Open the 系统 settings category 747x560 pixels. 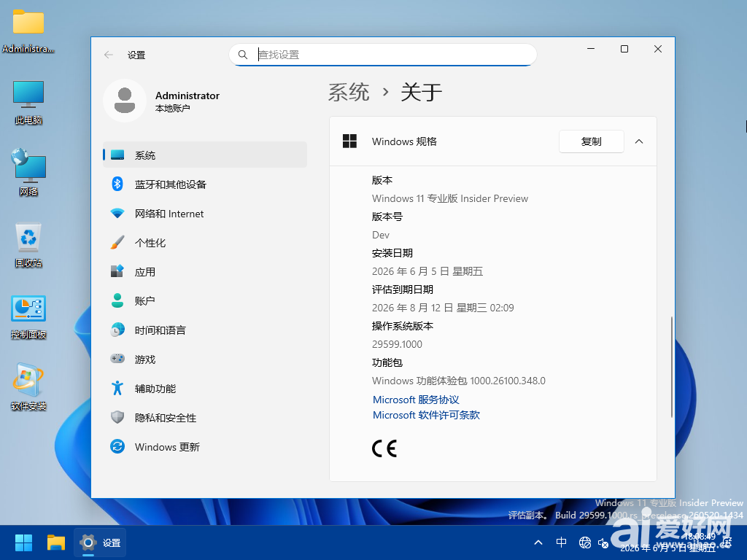tap(205, 155)
